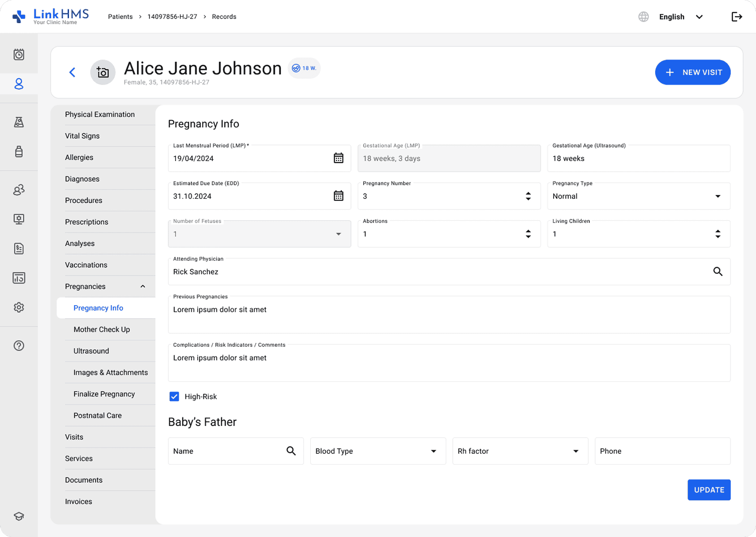Open calendar picker for Last Menstrual Period

coord(339,158)
